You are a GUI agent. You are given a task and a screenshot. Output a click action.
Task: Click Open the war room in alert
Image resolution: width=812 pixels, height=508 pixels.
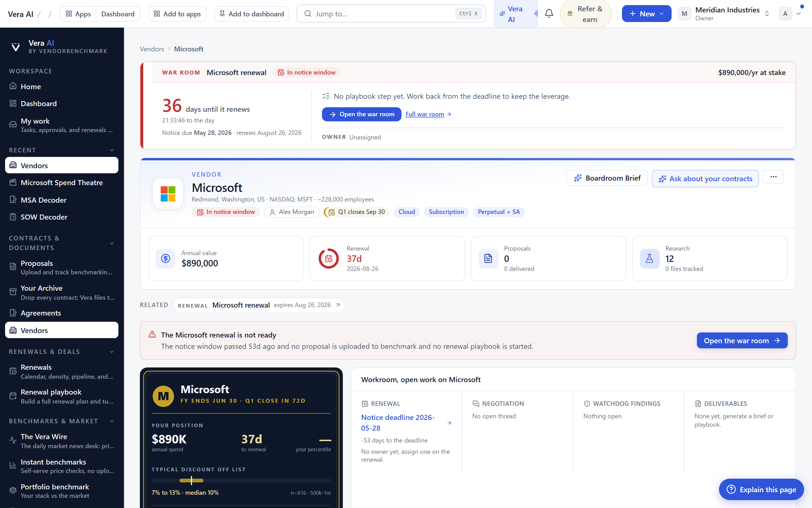(x=742, y=340)
